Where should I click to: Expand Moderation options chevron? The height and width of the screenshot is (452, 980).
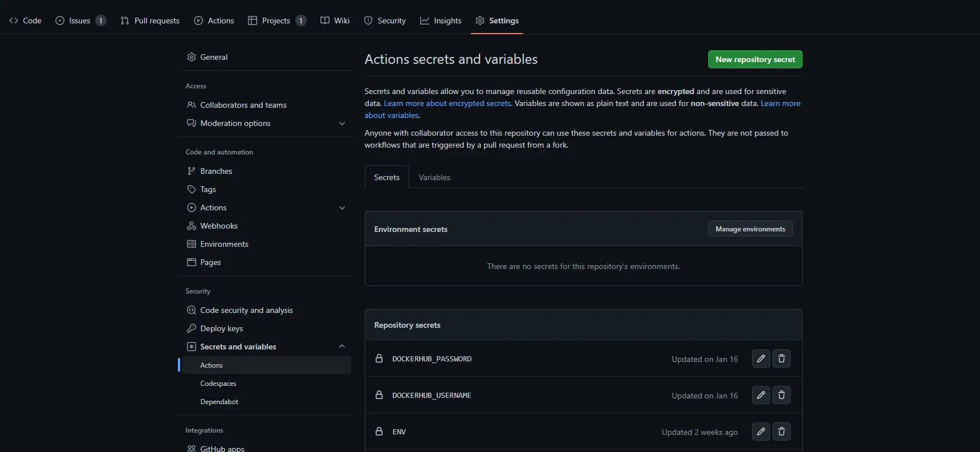coord(342,123)
